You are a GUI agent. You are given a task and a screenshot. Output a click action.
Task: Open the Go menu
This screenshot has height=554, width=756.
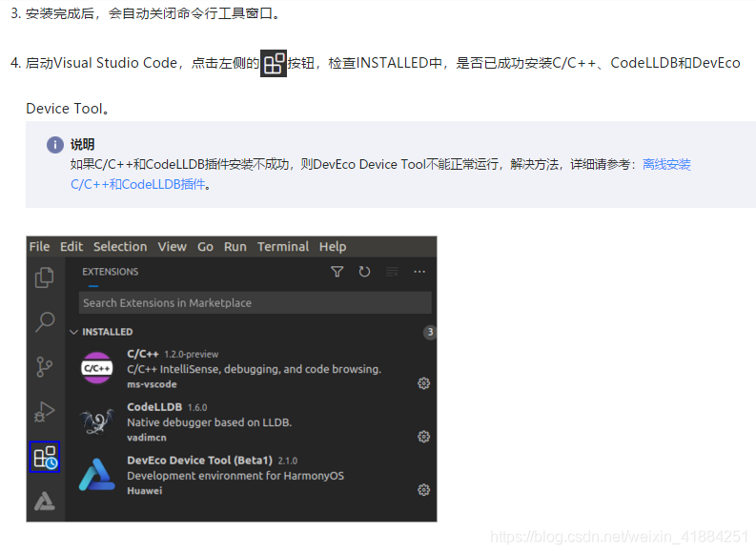pos(205,247)
